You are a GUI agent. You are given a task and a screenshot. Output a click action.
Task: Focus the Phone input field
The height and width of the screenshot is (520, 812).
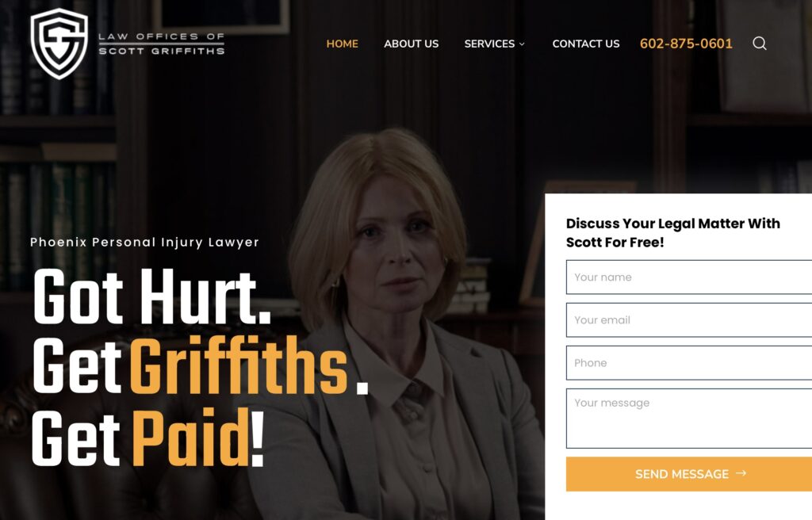[x=689, y=363]
